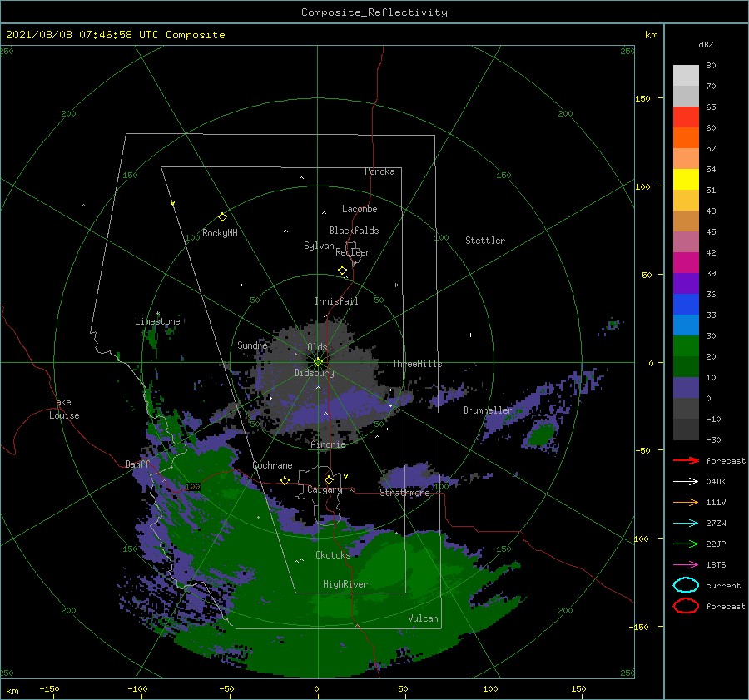Image resolution: width=749 pixels, height=700 pixels.
Task: Click the 30 dBZ light blue swatch
Action: (x=686, y=325)
